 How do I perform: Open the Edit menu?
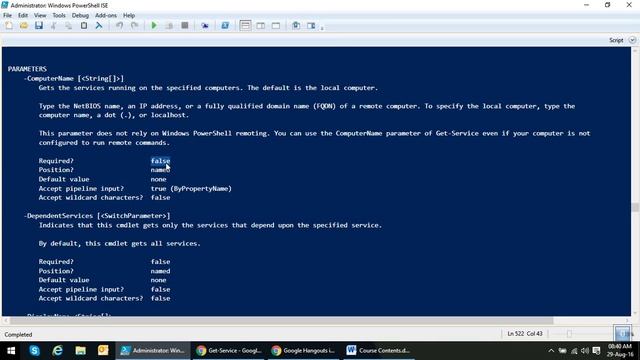tap(23, 15)
